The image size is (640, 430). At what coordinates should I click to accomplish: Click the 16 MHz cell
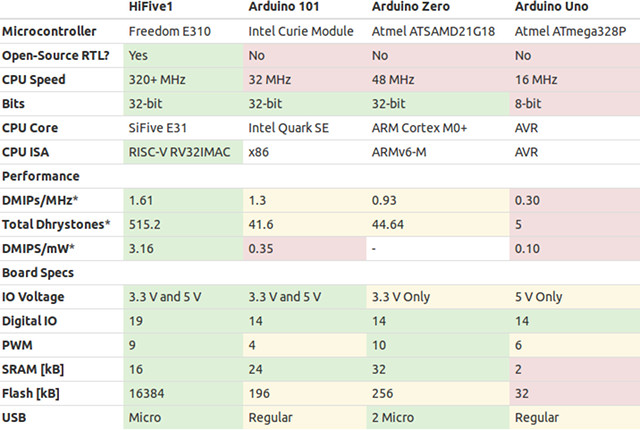575,80
